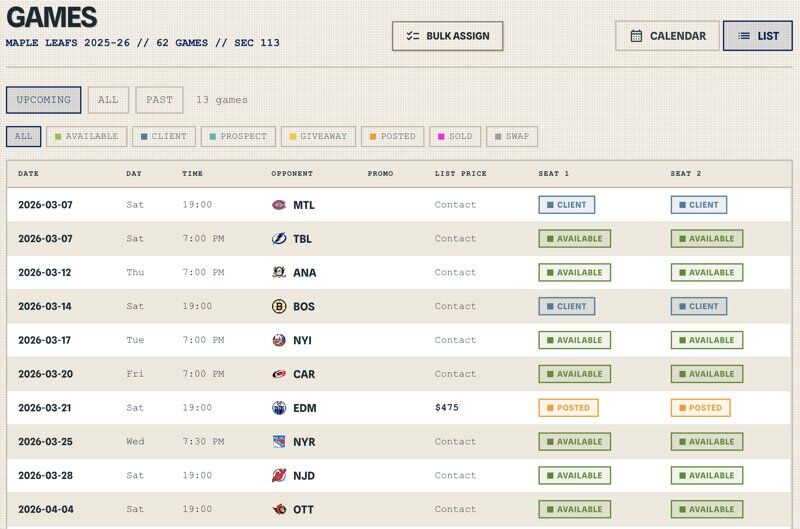Click the Tampa Bay Lightning logo
The image size is (800, 529).
coord(279,238)
